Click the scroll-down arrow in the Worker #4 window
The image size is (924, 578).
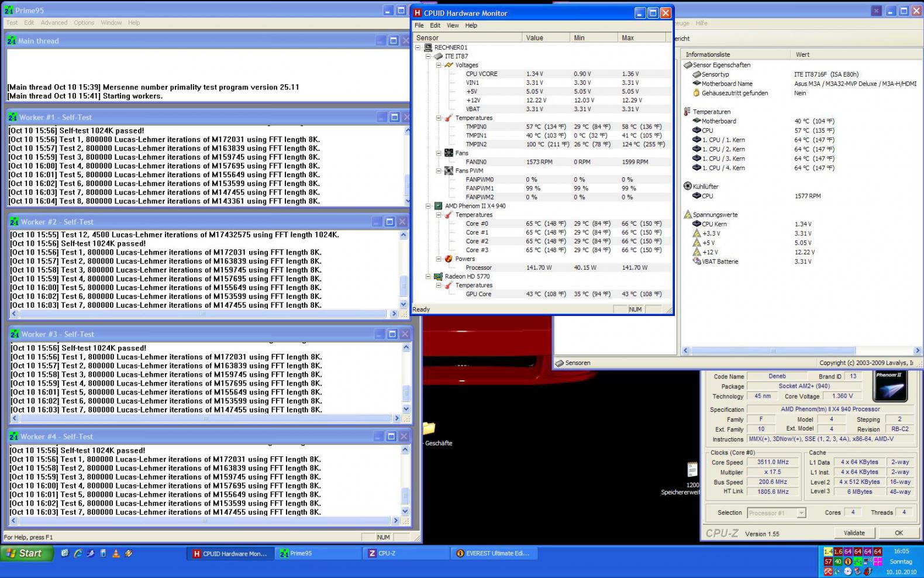click(x=405, y=511)
